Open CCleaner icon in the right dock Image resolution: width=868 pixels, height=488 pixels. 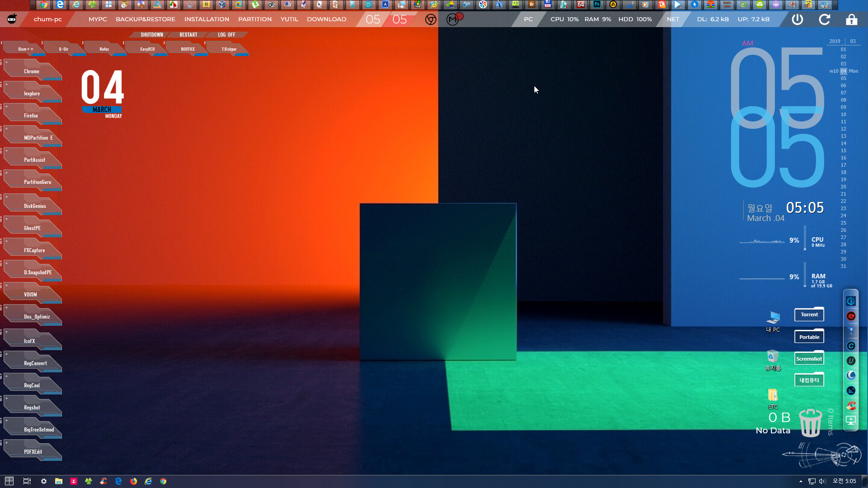tap(851, 405)
